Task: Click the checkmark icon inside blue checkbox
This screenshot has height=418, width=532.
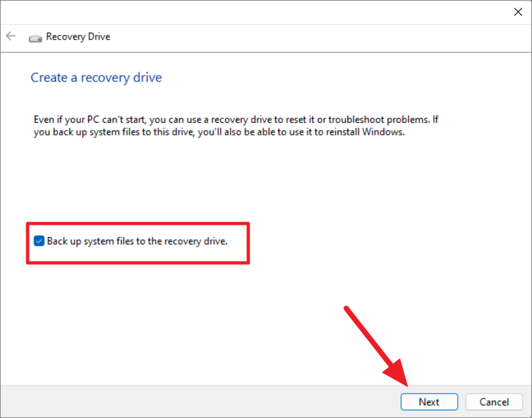Action: (39, 241)
